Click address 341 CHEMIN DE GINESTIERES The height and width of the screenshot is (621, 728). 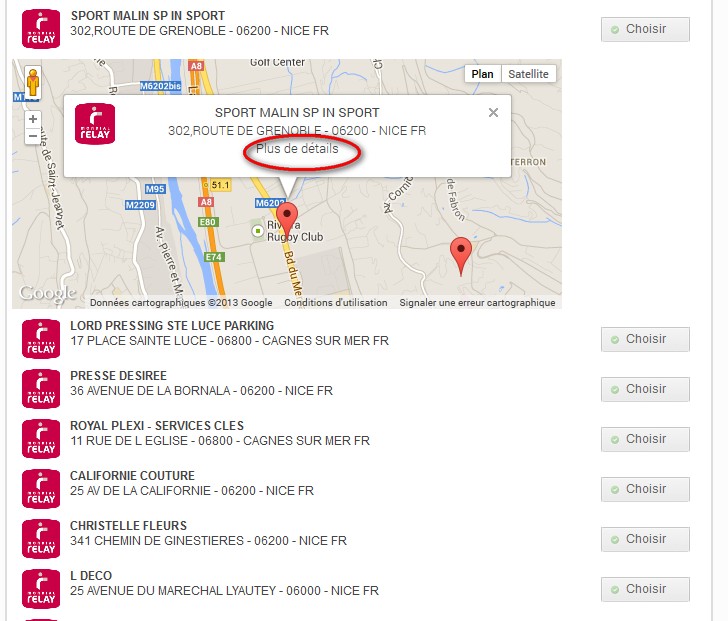point(208,541)
